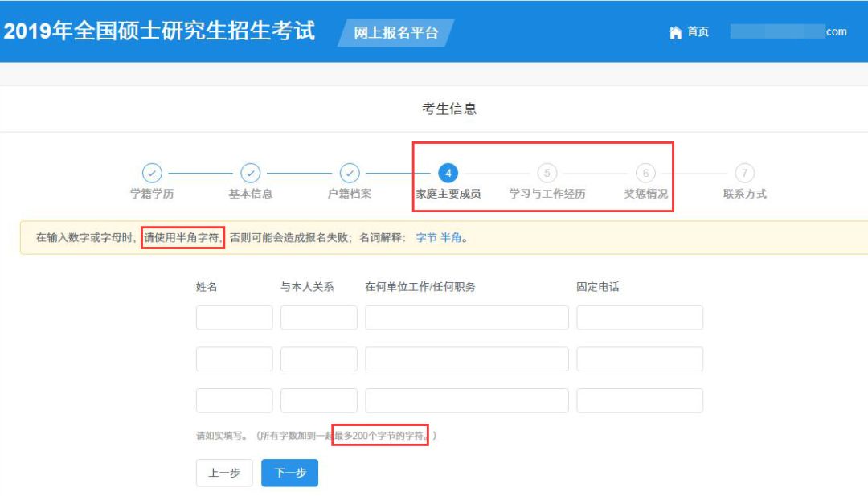Click completed step 3 checkmark circle

(349, 173)
